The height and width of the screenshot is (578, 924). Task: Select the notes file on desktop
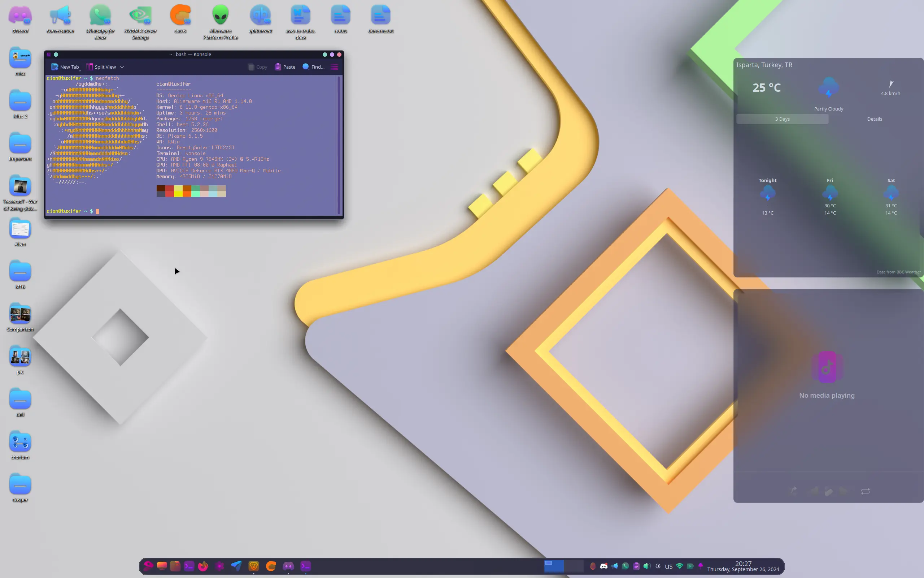pyautogui.click(x=341, y=19)
